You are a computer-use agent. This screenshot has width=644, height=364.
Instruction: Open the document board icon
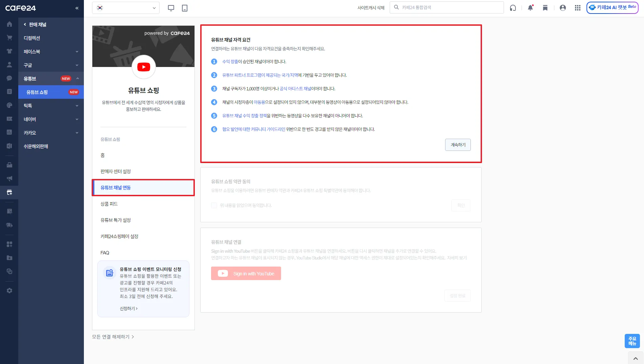pos(9,92)
